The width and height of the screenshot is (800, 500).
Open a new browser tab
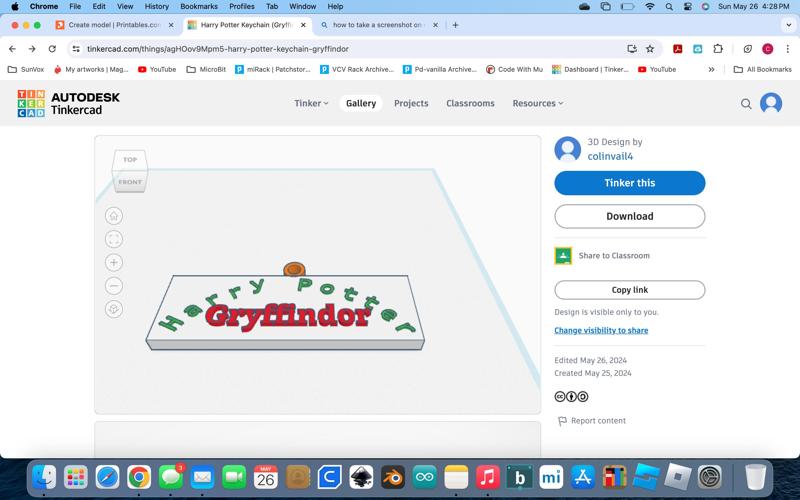(x=455, y=25)
